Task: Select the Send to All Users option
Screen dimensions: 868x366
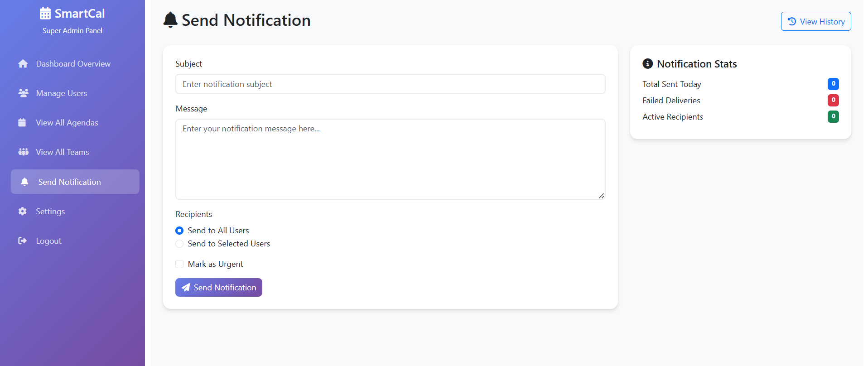Action: (179, 231)
